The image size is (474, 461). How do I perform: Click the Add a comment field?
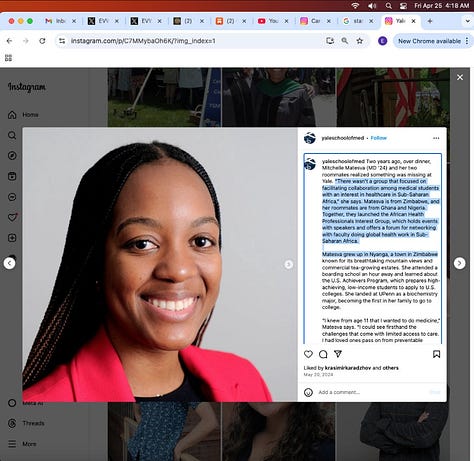pyautogui.click(x=372, y=392)
